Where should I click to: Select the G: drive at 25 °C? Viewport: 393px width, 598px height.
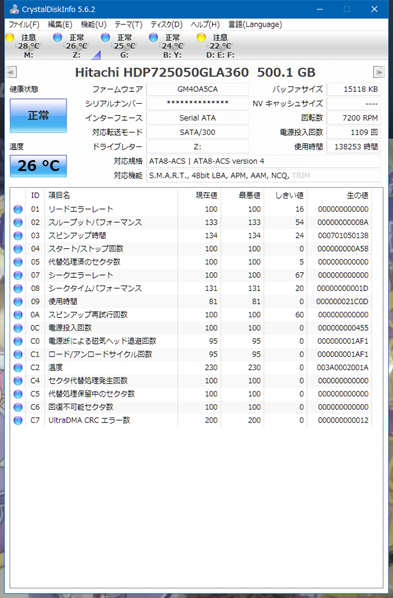pos(120,46)
